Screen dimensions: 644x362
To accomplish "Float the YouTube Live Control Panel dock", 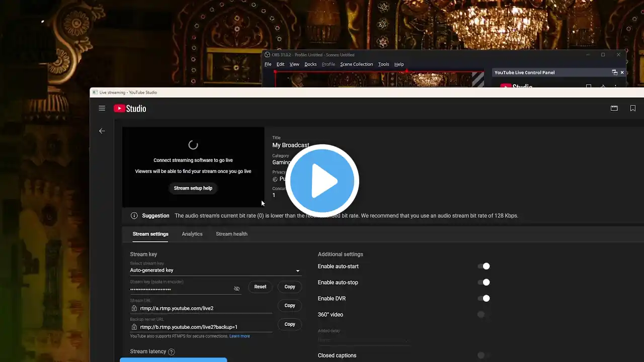I will tap(614, 72).
